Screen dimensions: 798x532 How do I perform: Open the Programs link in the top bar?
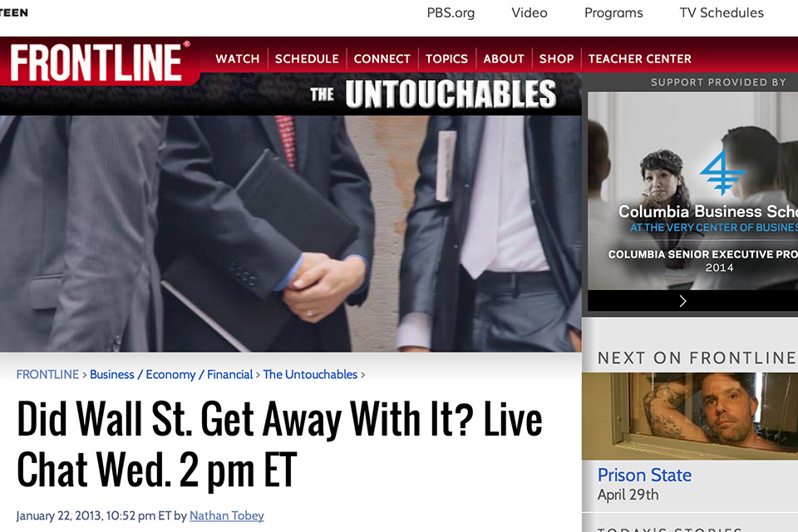click(x=613, y=12)
